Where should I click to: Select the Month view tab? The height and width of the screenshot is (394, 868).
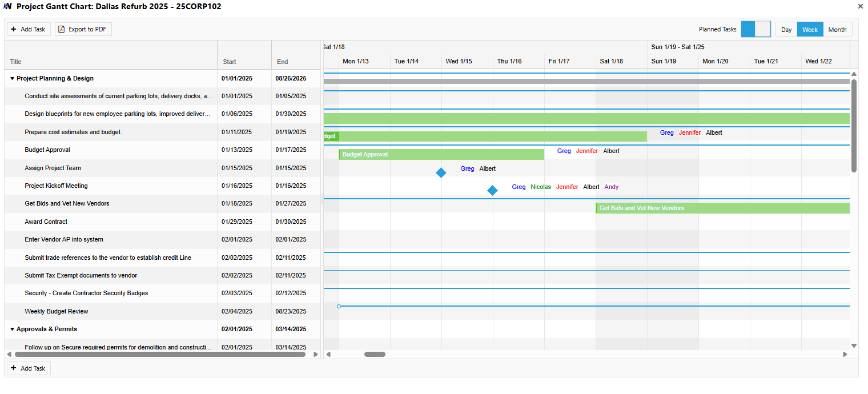[x=837, y=30]
